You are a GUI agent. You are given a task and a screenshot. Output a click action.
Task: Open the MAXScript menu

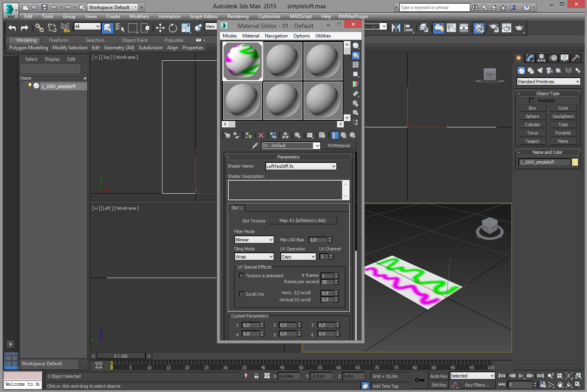[x=300, y=17]
